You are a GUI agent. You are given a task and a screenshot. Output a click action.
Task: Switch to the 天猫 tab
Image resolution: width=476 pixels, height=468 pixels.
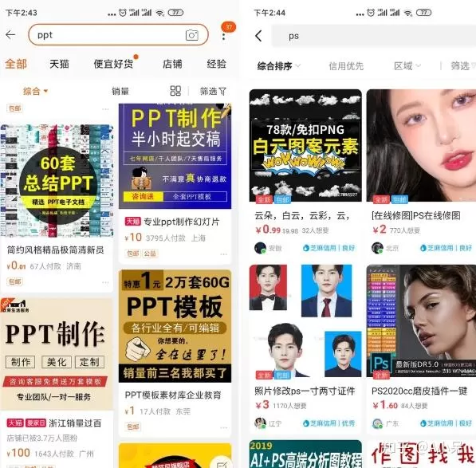pyautogui.click(x=59, y=64)
